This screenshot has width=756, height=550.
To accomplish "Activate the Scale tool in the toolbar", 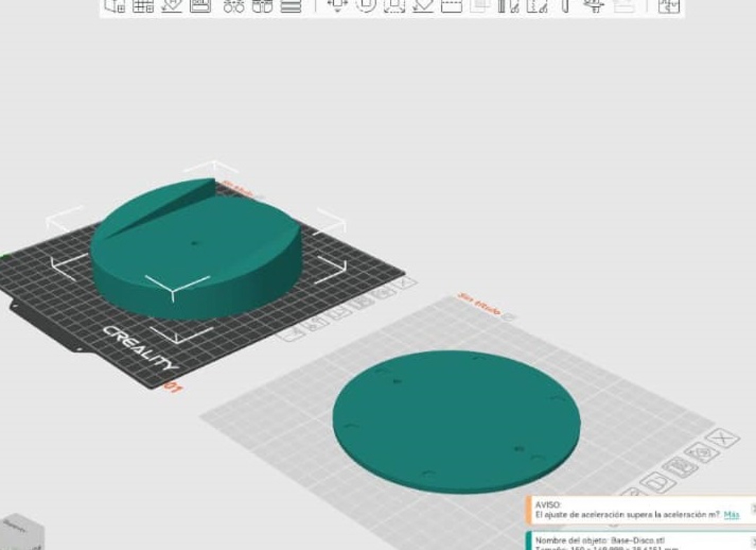I will [x=394, y=6].
